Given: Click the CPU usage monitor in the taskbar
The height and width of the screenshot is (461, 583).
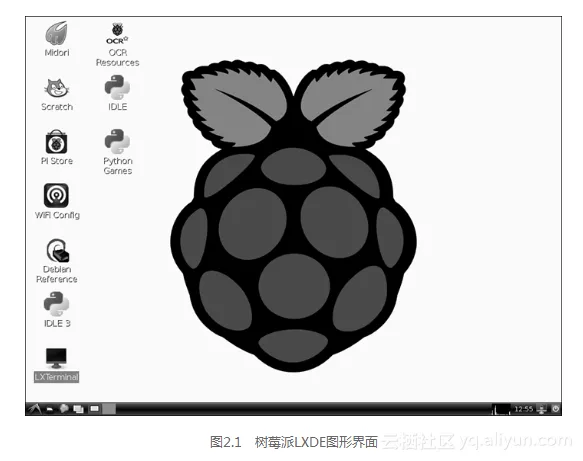Looking at the screenshot, I should [x=501, y=409].
